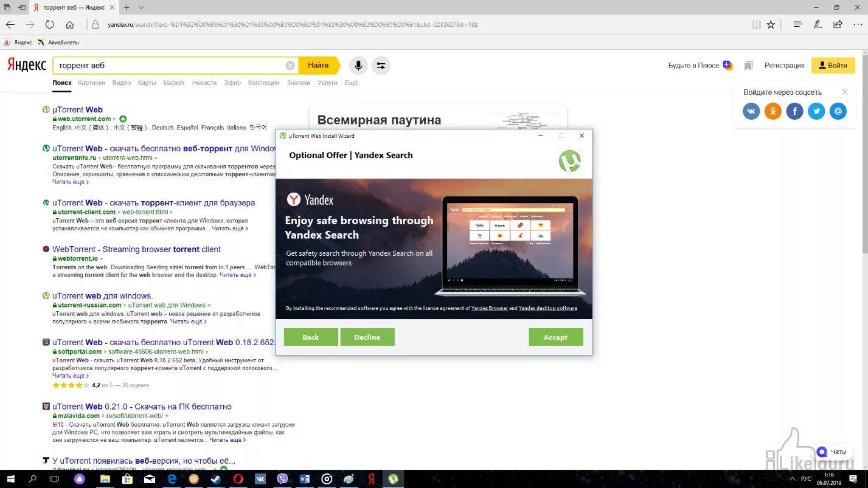Expand the web.utorrent.com result dropdown arrow
The height and width of the screenshot is (488, 868).
tap(114, 119)
